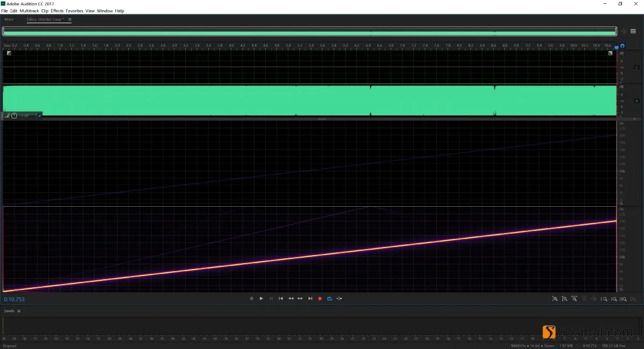The height and width of the screenshot is (349, 644).
Task: Click the Fast Forward transport button
Action: coord(301,299)
